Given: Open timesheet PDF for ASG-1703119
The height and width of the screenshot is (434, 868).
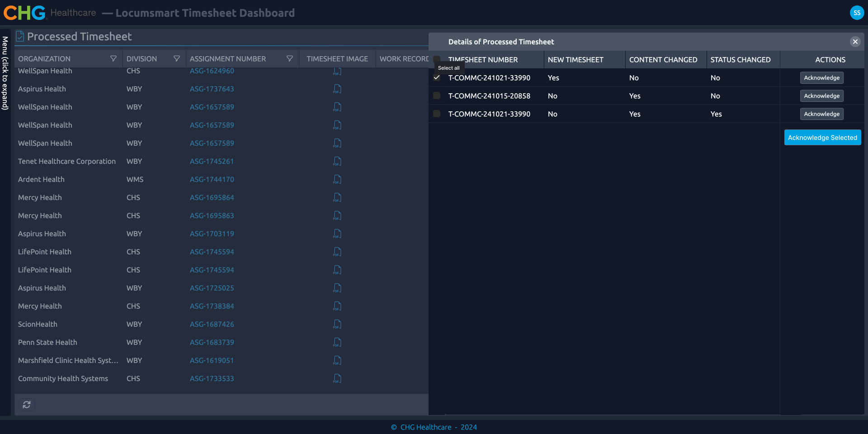Looking at the screenshot, I should pyautogui.click(x=337, y=234).
